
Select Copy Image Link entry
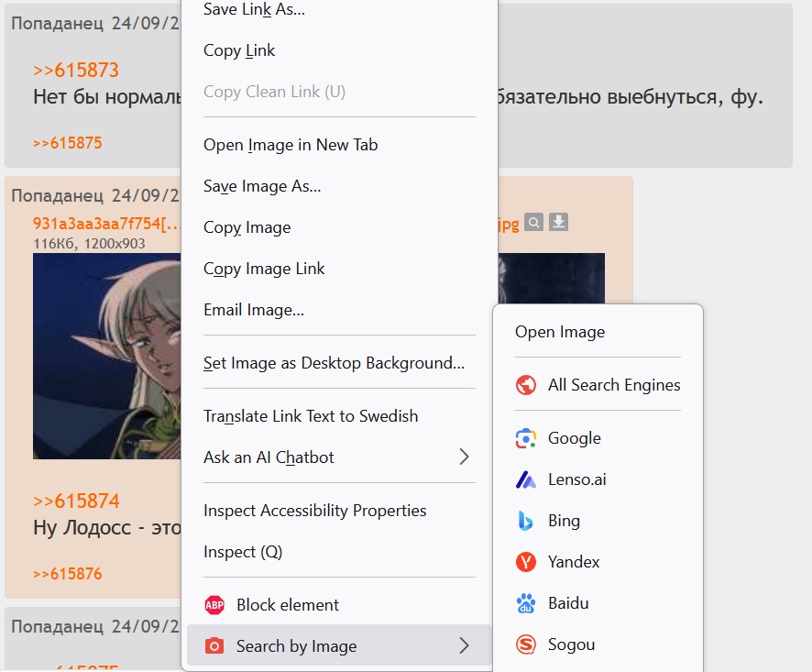[x=339, y=269]
